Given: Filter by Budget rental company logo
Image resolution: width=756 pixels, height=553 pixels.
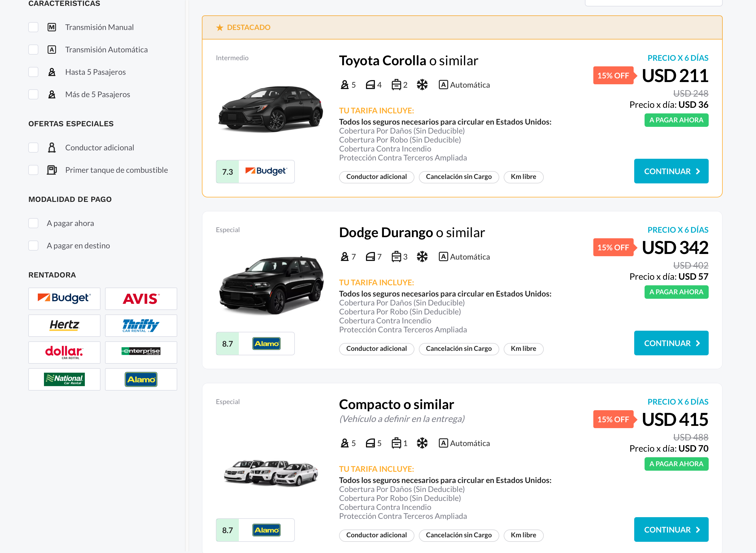Looking at the screenshot, I should [64, 298].
